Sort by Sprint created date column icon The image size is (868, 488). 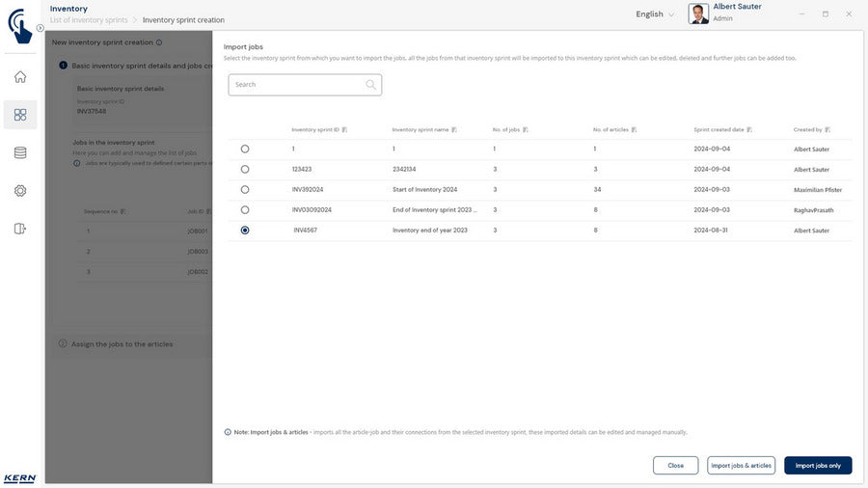(749, 129)
